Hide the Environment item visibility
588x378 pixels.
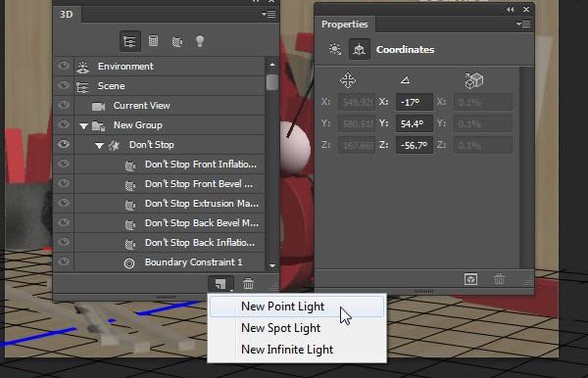[64, 66]
